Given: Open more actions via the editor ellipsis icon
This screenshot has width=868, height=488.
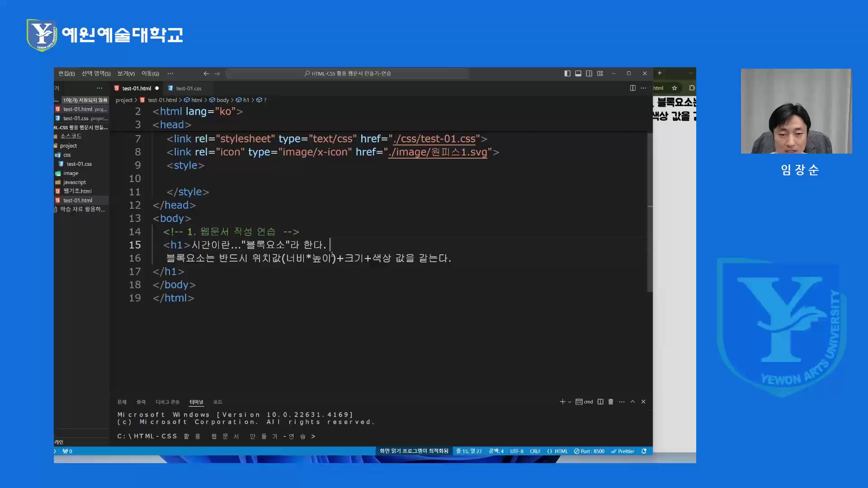Looking at the screenshot, I should 643,88.
